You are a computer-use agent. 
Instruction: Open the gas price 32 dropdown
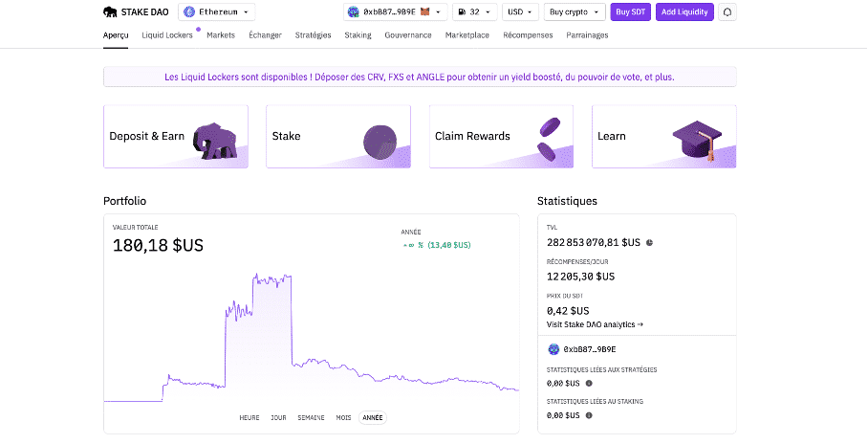coord(474,12)
